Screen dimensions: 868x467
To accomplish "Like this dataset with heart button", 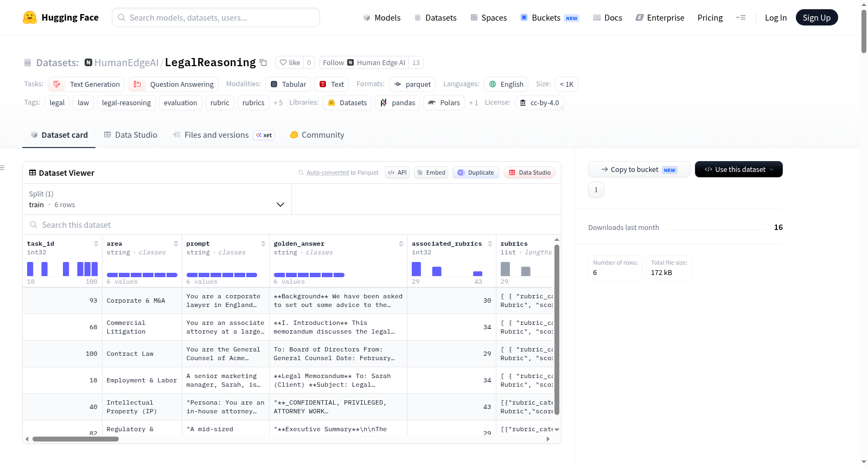I will [x=290, y=62].
